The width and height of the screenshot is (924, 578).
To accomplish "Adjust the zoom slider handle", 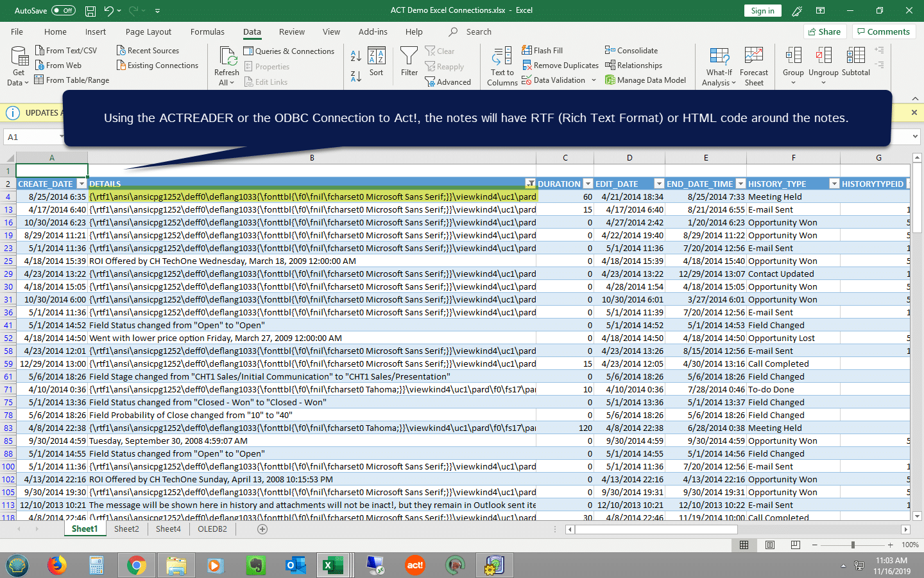I will pos(853,545).
